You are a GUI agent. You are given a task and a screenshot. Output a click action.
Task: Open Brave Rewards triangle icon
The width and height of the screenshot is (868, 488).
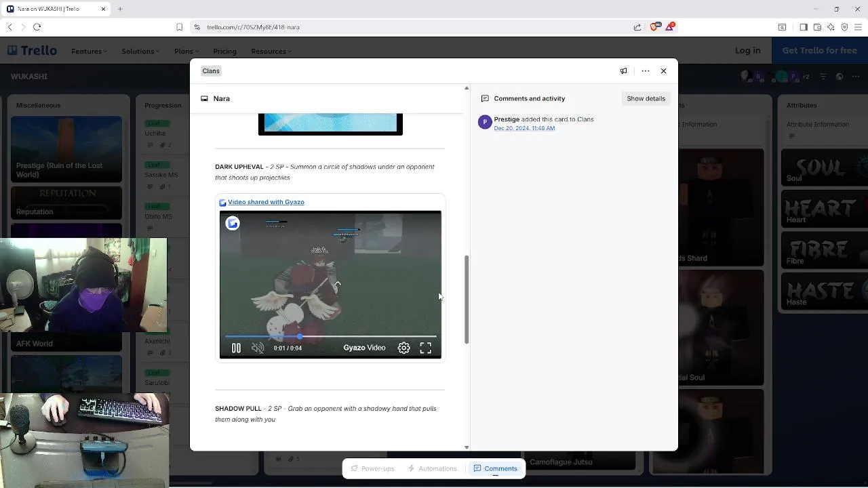(671, 26)
